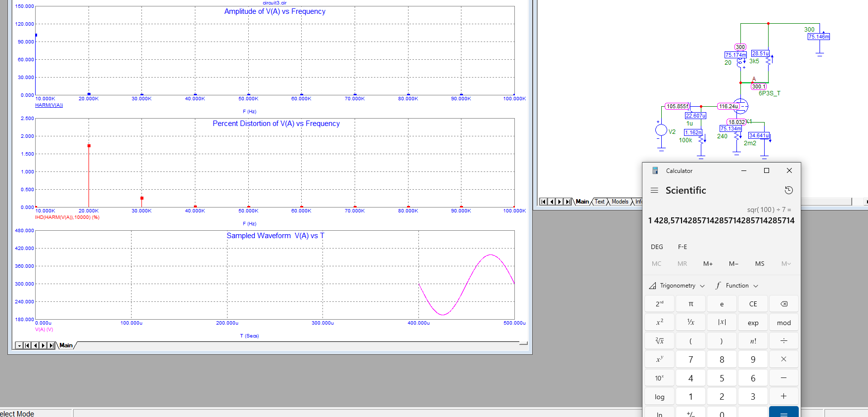Click the ten to the x key

(660, 378)
